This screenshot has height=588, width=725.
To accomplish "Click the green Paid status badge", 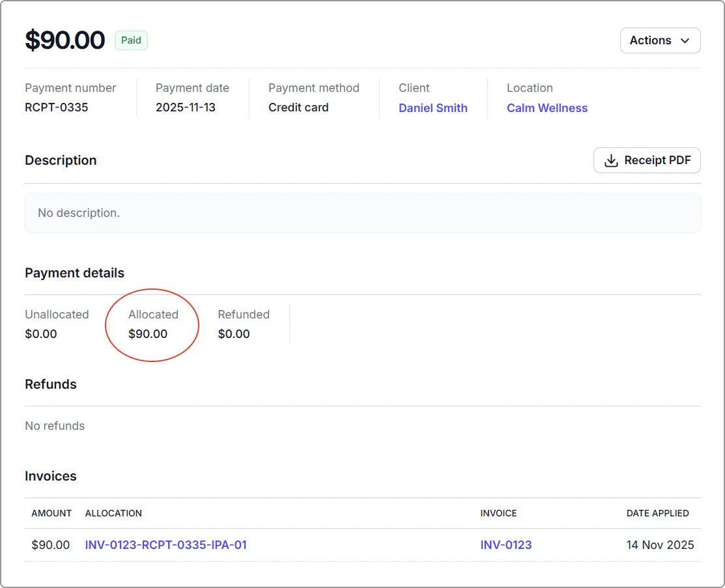I will pos(131,40).
